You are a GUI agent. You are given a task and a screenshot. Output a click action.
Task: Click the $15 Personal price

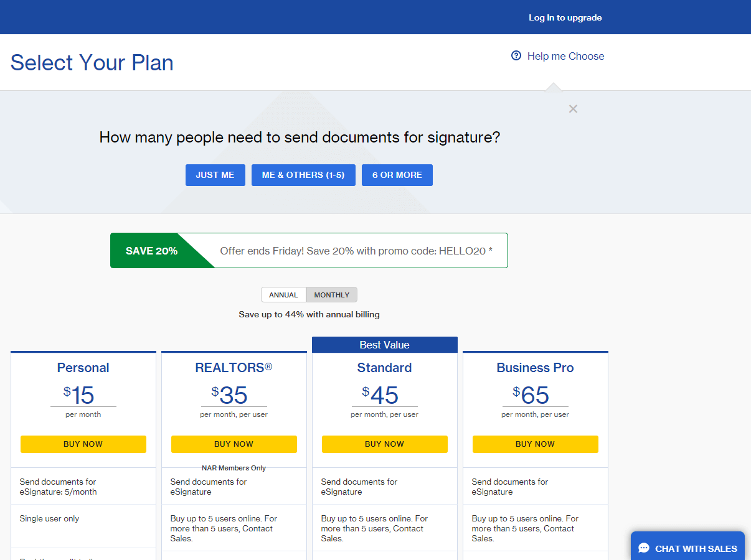coord(79,395)
